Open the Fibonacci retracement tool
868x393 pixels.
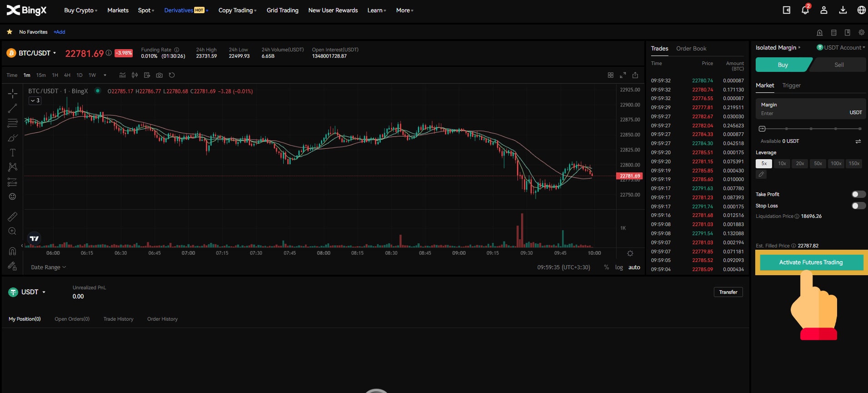(x=13, y=123)
